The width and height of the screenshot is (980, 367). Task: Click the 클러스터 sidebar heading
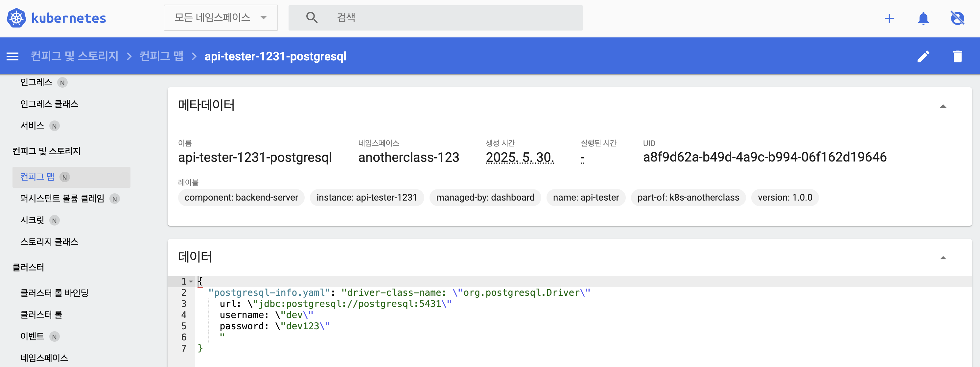28,268
